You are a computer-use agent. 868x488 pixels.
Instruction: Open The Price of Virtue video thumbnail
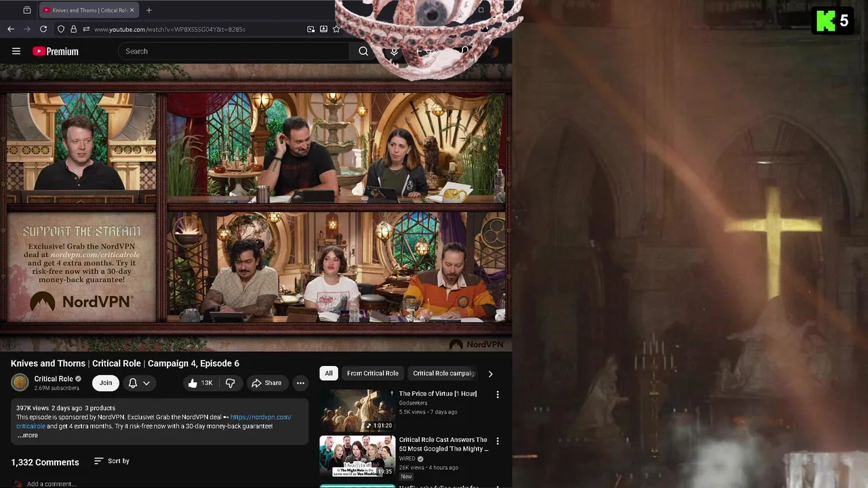pyautogui.click(x=357, y=410)
